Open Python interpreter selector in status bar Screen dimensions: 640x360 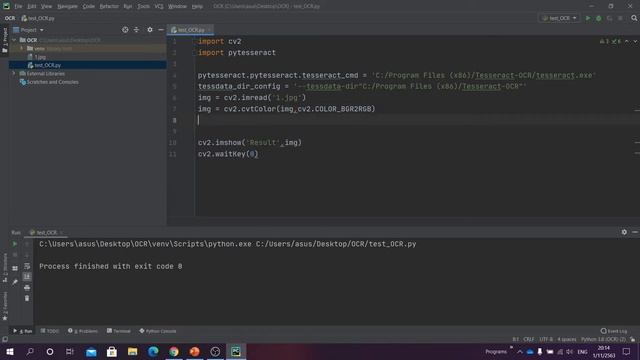(x=603, y=339)
